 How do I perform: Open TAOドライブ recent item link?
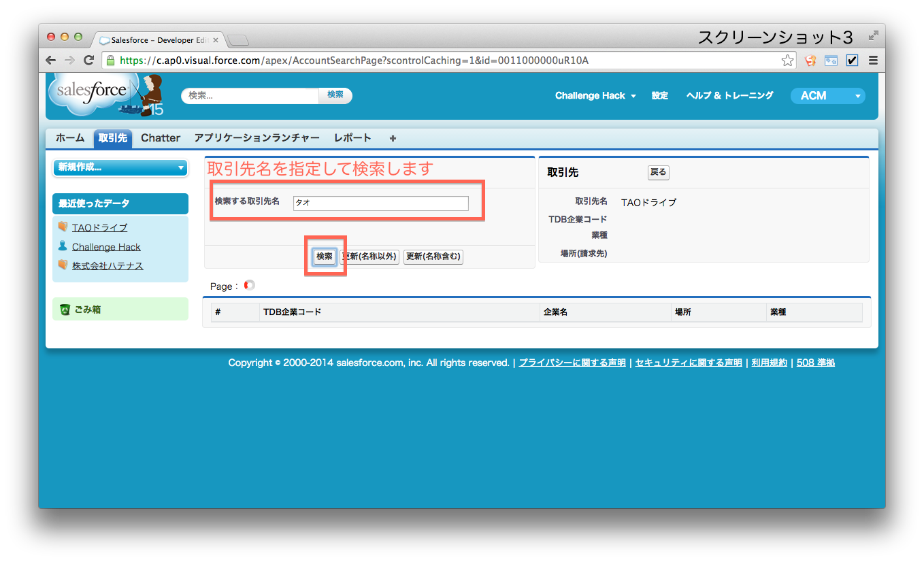coord(99,227)
